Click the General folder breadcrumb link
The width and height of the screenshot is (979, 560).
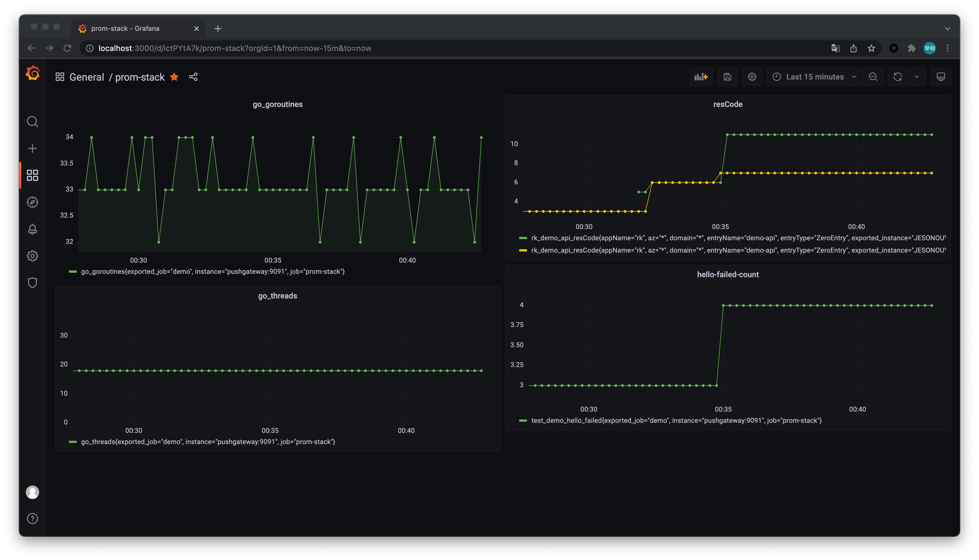[x=87, y=77]
